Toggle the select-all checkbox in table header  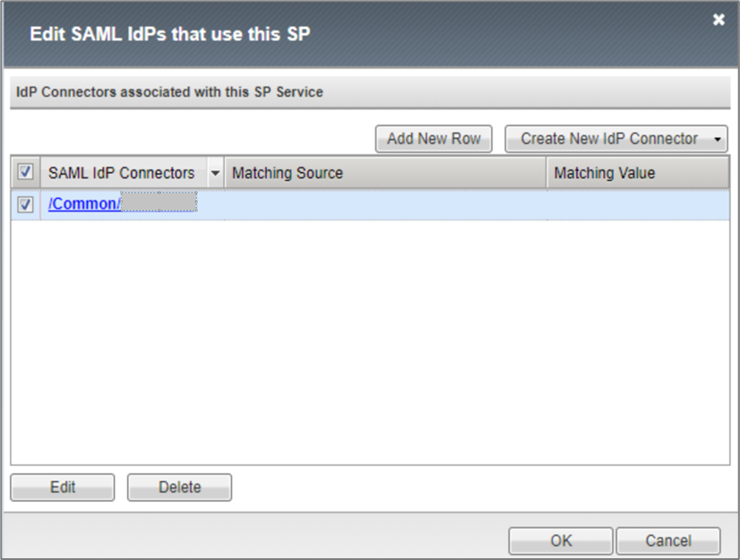click(x=25, y=172)
